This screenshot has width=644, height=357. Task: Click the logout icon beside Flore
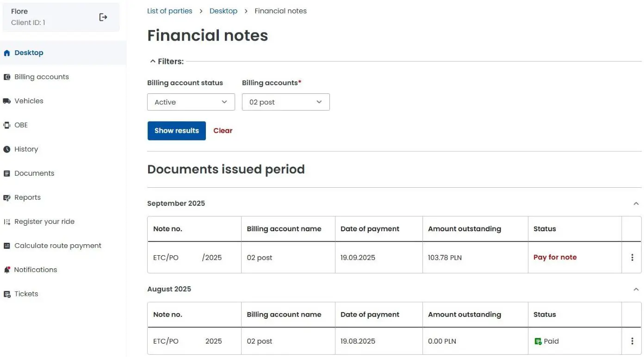point(103,18)
